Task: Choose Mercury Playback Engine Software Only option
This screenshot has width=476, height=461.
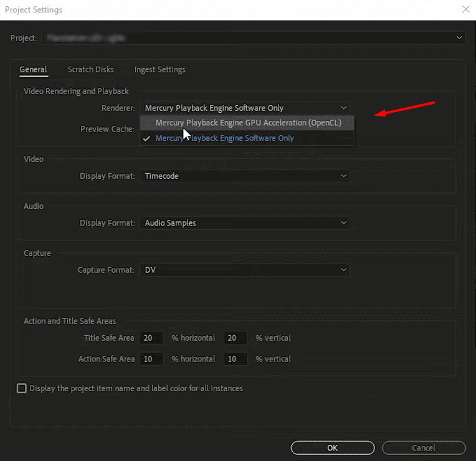Action: [x=247, y=138]
